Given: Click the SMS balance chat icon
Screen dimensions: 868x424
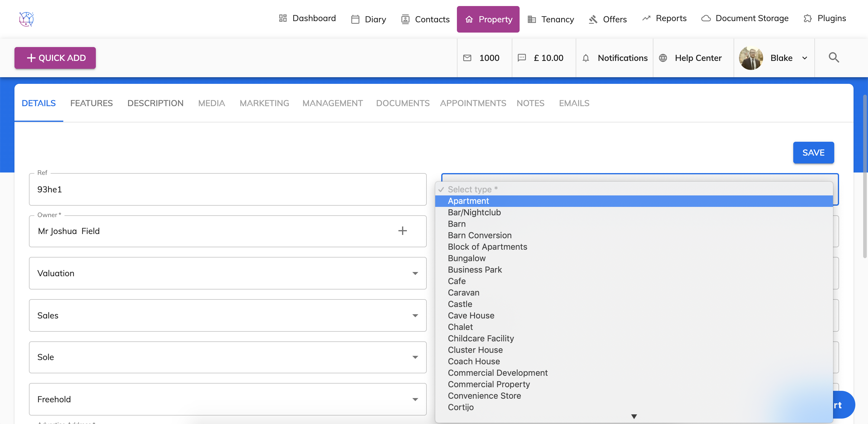Looking at the screenshot, I should tap(522, 58).
